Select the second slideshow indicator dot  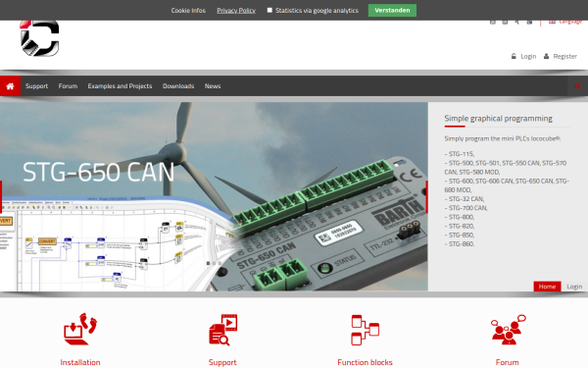point(214,263)
